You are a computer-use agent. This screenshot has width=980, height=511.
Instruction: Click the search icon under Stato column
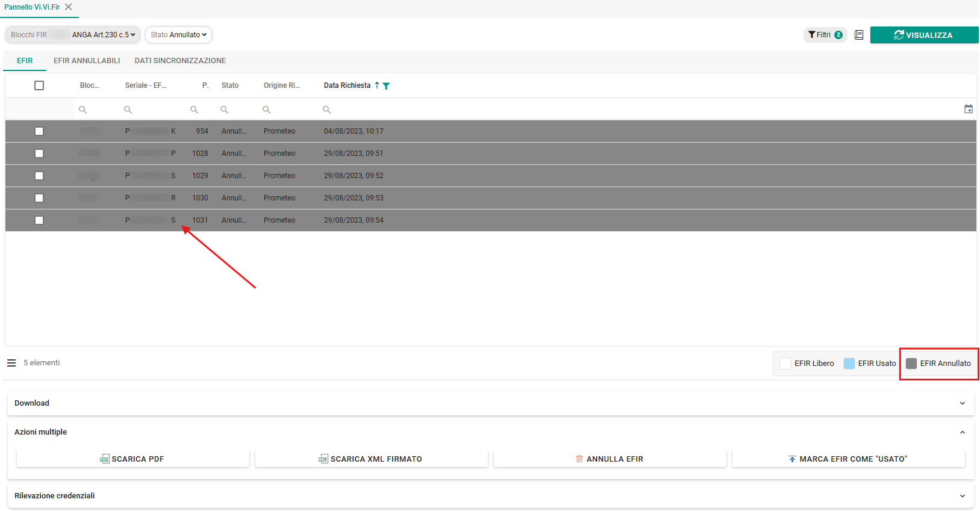coord(224,110)
